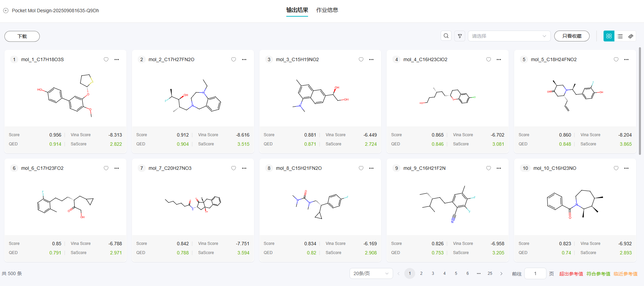Open mol_6_C17H23FO2 structure thumbnail

(65, 205)
